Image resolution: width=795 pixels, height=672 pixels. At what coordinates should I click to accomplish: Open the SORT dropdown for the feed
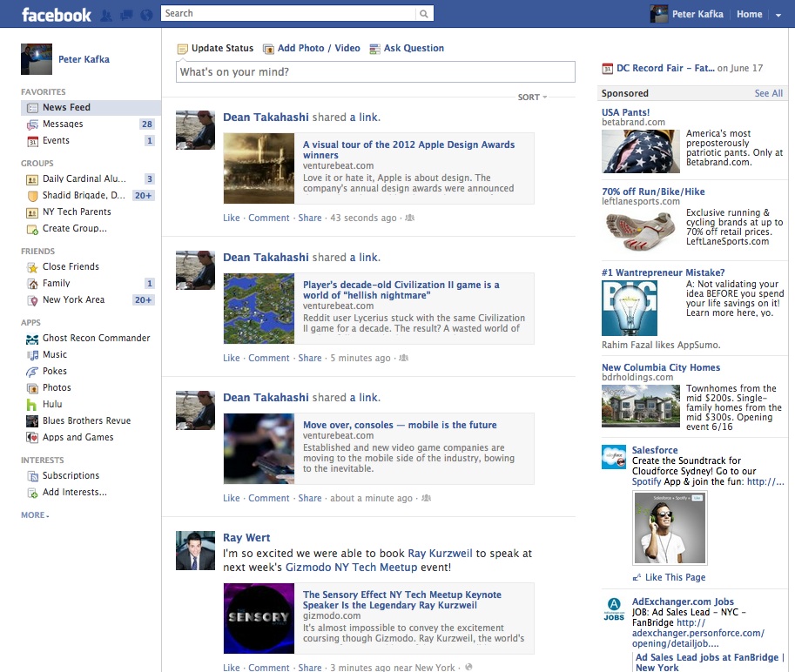[532, 97]
